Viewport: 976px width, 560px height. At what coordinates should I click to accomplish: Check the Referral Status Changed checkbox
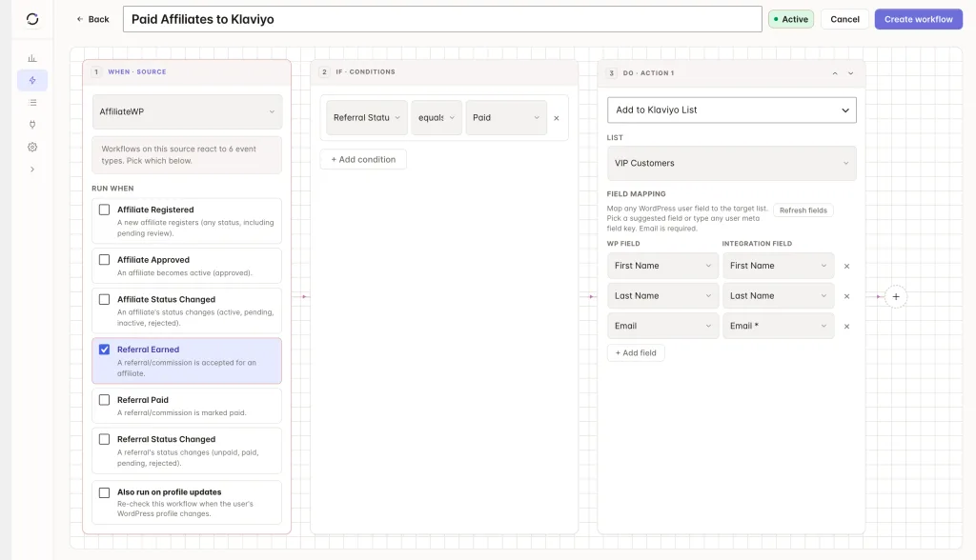(x=105, y=439)
